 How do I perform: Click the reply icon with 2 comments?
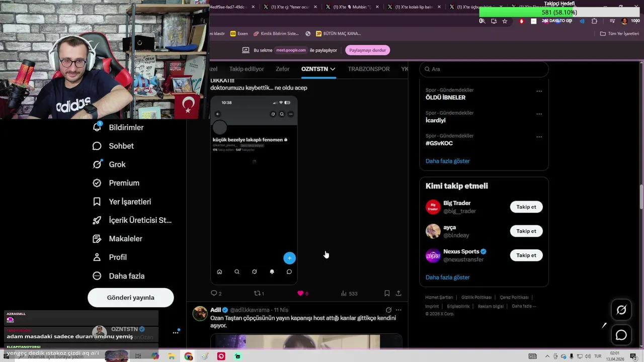[x=214, y=293]
